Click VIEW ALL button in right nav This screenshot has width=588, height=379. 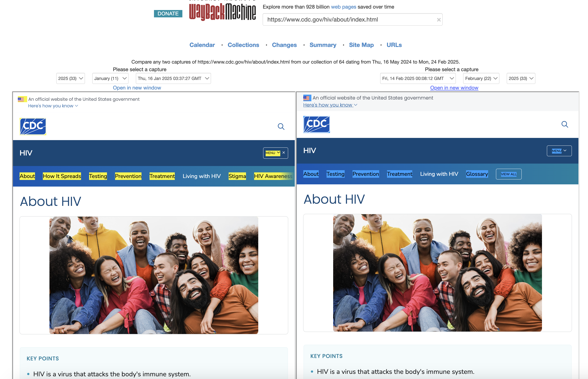(x=508, y=174)
